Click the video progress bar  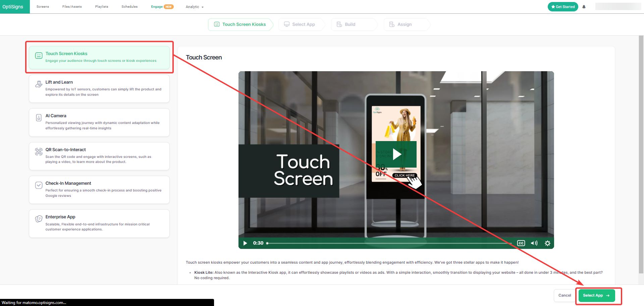[389, 243]
